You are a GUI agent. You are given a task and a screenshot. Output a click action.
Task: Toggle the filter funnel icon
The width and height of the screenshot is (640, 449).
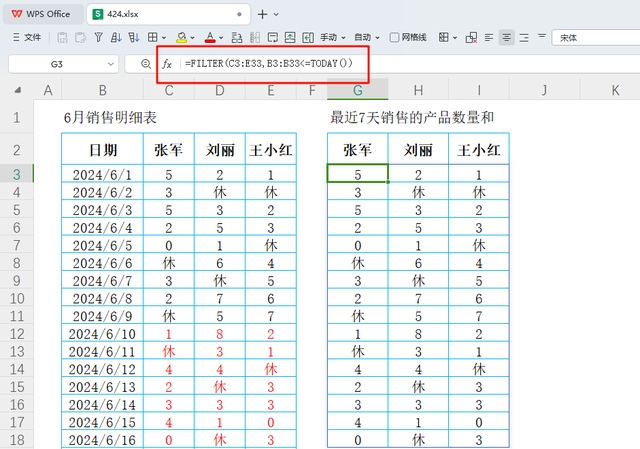98,38
